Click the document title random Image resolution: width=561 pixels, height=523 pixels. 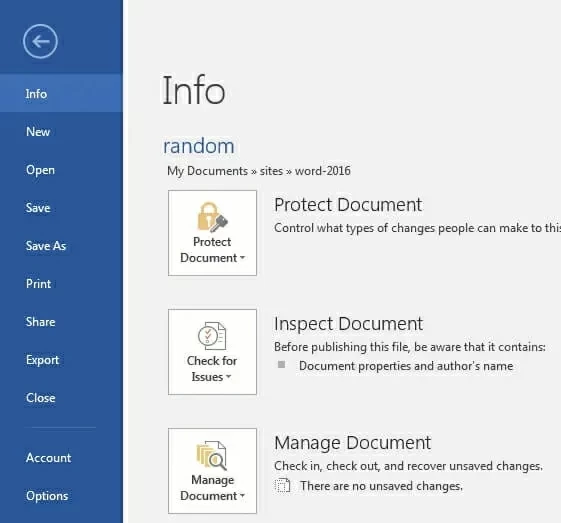pos(199,146)
